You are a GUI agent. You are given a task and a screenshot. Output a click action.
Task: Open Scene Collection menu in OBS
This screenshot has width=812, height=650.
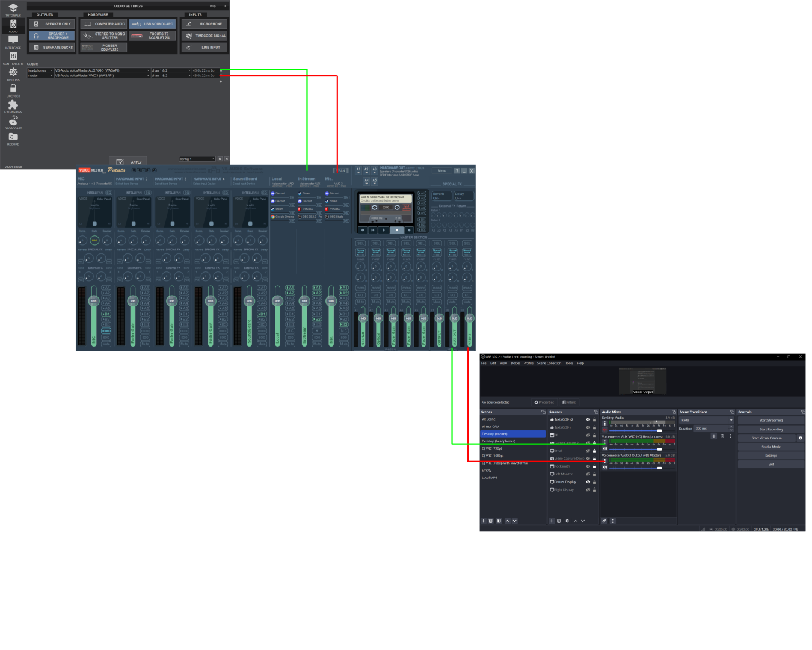(549, 363)
